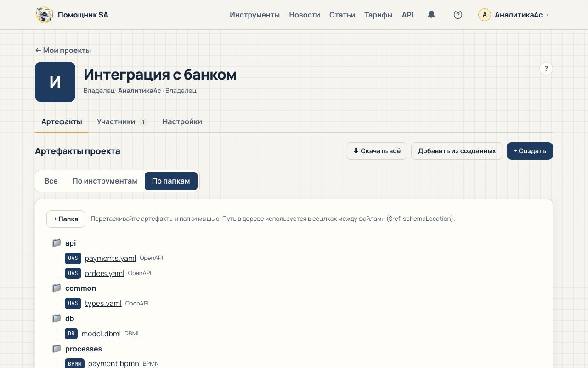
Task: Click the common folder icon
Action: (57, 288)
